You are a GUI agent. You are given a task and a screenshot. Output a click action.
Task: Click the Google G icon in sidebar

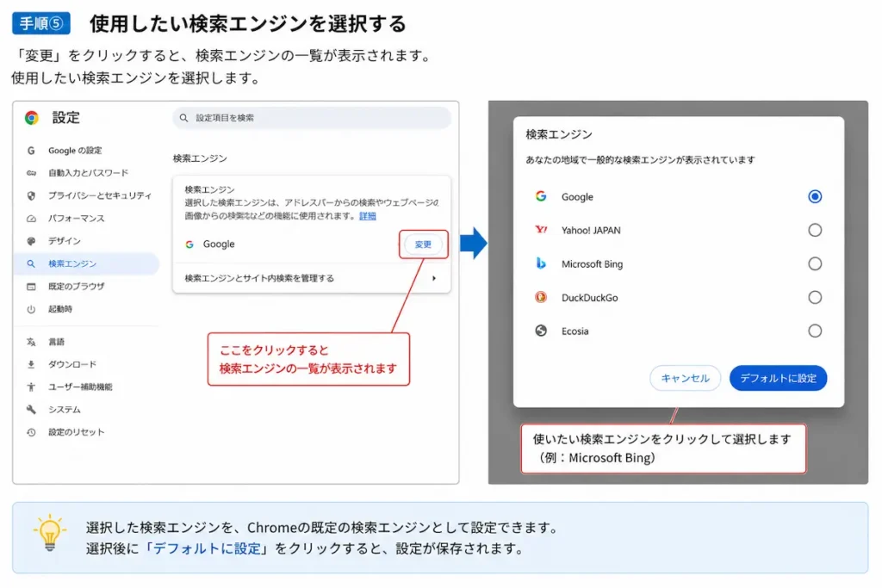tap(31, 151)
